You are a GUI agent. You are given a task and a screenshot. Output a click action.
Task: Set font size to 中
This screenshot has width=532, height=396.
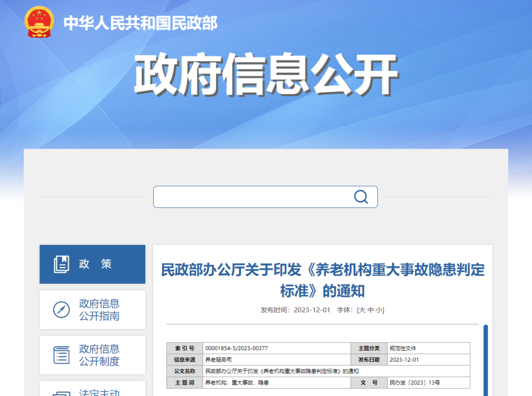(x=370, y=310)
